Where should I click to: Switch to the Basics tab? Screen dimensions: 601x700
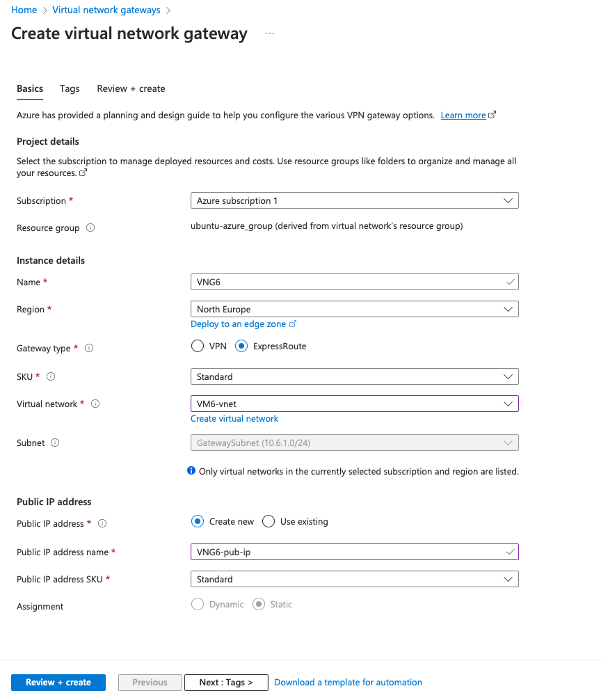point(30,88)
